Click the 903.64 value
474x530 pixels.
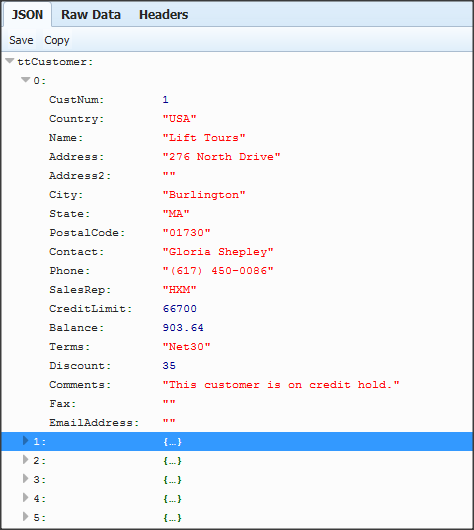[x=183, y=328]
